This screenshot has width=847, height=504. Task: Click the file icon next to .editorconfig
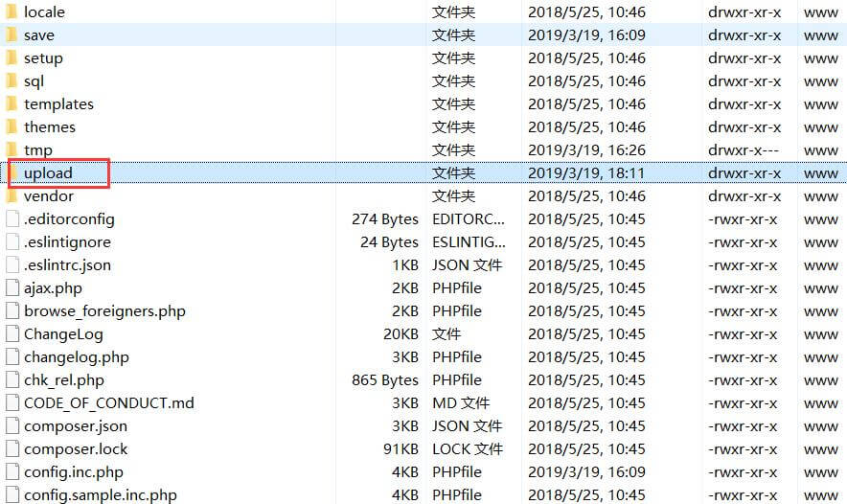12,218
